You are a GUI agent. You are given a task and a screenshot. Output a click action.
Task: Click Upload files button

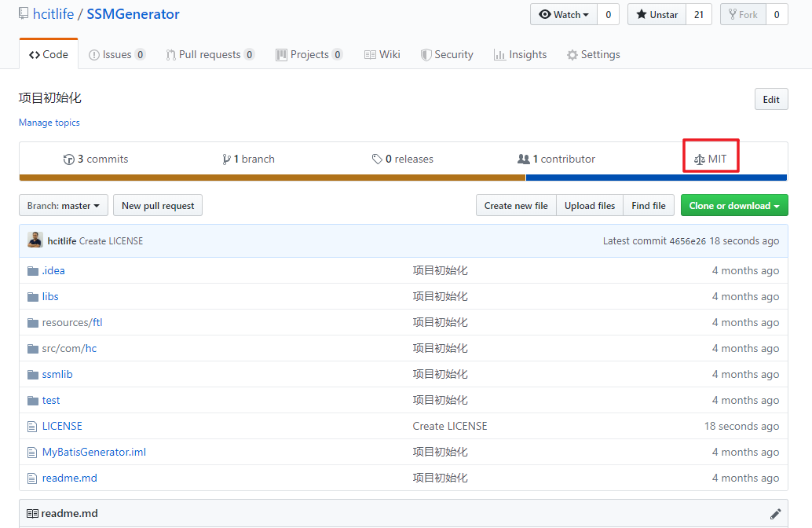pos(590,206)
